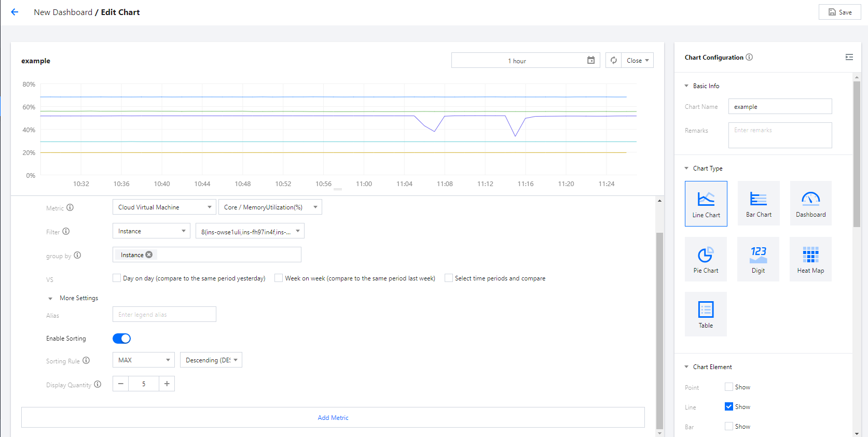Screen dimensions: 868x437
Task: Click the Chart Name input field
Action: [x=780, y=107]
